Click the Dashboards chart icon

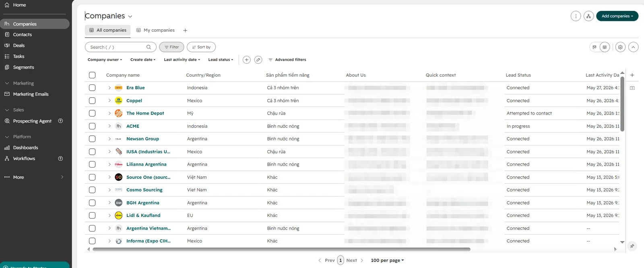point(7,148)
